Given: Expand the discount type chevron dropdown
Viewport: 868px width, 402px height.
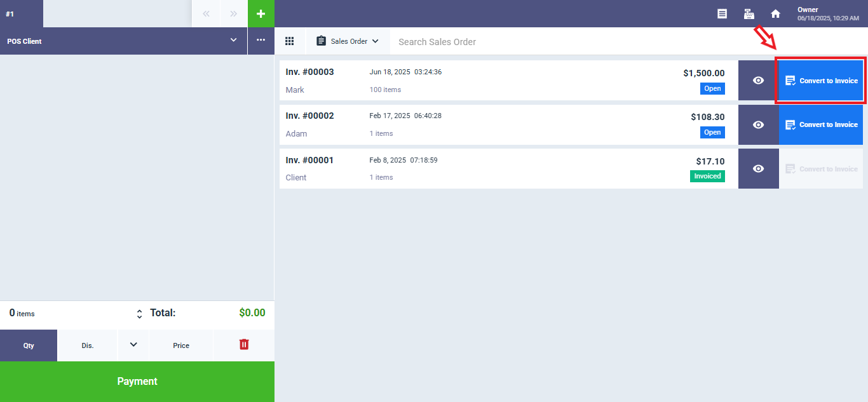Looking at the screenshot, I should click(133, 345).
